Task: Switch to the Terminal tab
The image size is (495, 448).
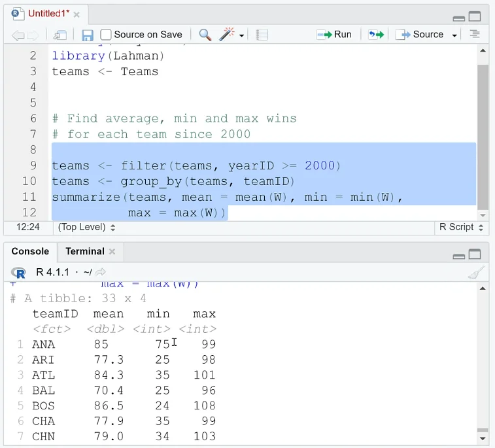Action: coord(85,251)
